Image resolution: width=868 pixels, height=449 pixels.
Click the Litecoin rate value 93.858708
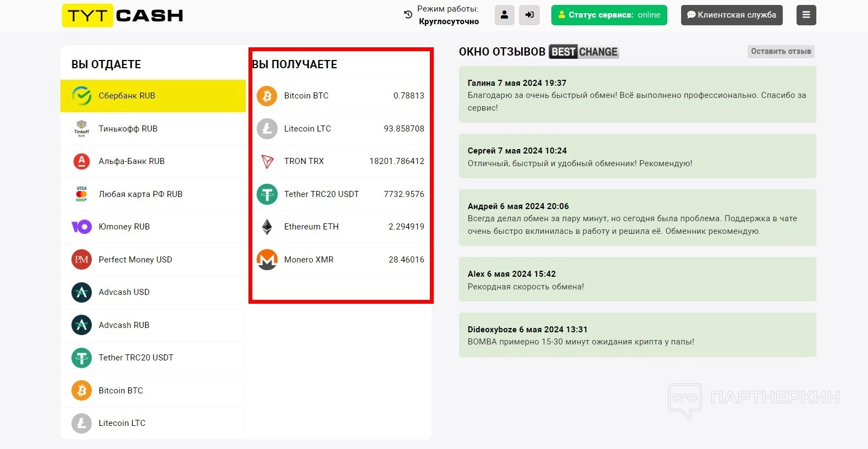[x=404, y=128]
